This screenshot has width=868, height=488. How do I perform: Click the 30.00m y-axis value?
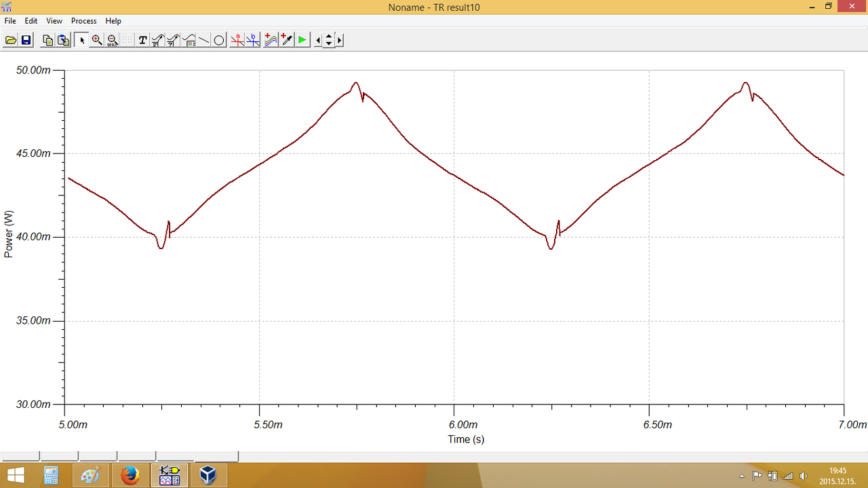(34, 404)
